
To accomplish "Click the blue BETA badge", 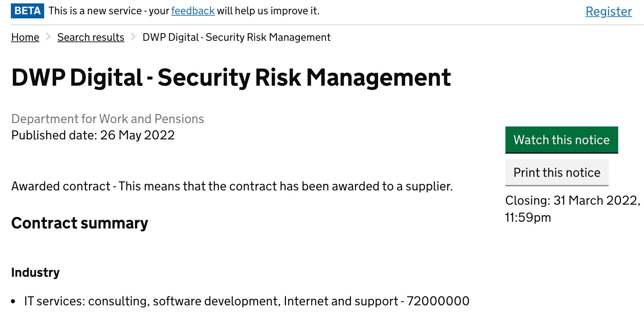I will (28, 11).
